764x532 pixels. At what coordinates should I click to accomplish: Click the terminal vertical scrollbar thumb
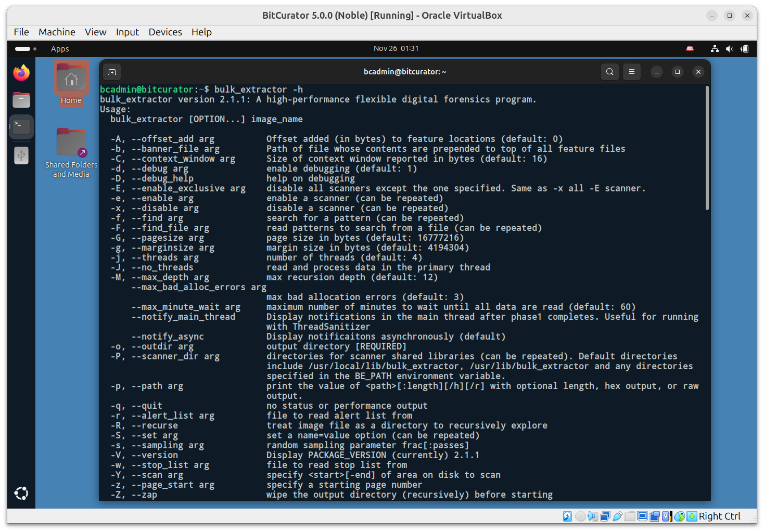[707, 148]
